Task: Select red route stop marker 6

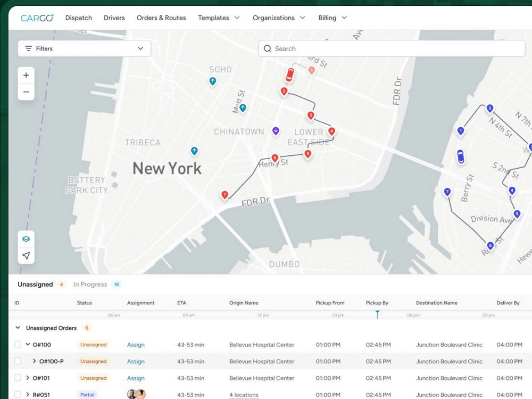Action: [x=275, y=158]
